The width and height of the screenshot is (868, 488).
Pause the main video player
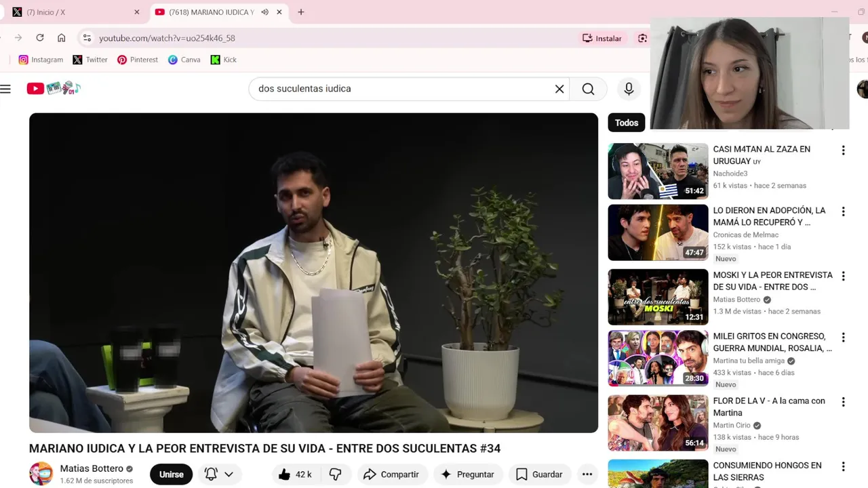313,272
